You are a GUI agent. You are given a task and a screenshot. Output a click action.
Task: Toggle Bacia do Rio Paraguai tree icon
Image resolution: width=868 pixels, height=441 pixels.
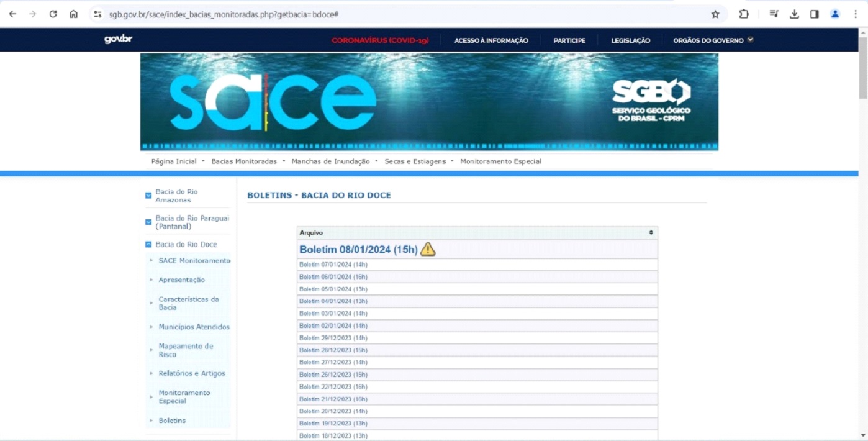pos(148,222)
